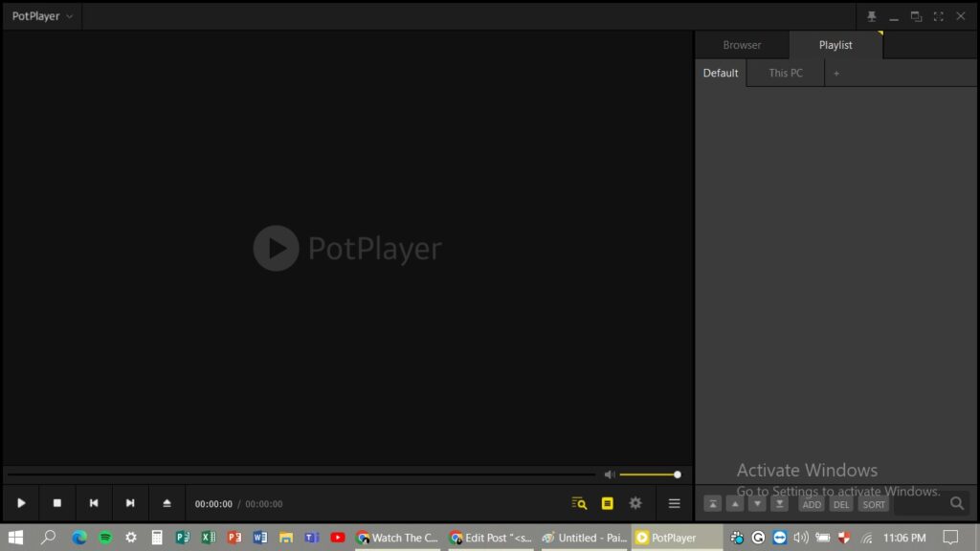Open Microsoft Excel from taskbar
Viewport: 980px width, 551px height.
[209, 538]
